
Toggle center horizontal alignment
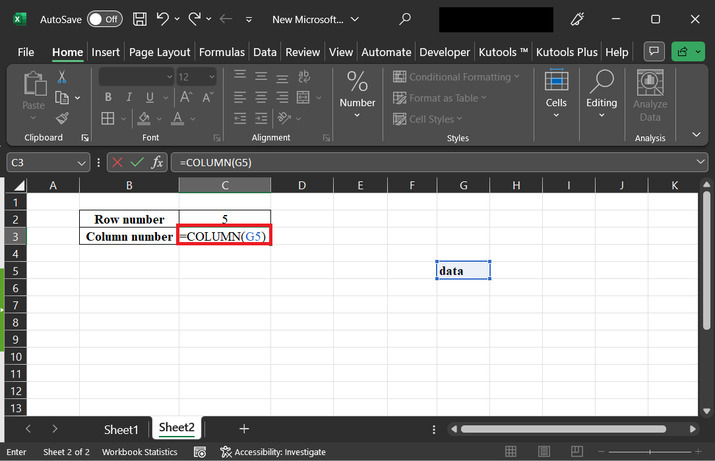(261, 97)
